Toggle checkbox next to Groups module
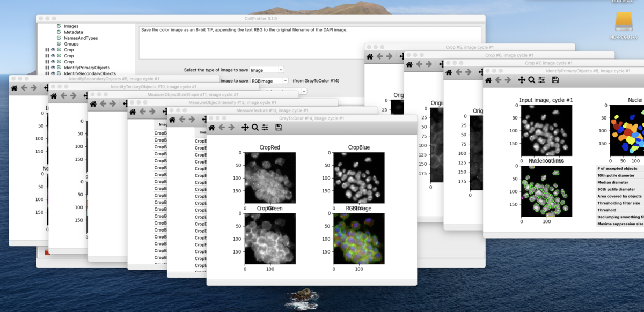 click(x=58, y=44)
